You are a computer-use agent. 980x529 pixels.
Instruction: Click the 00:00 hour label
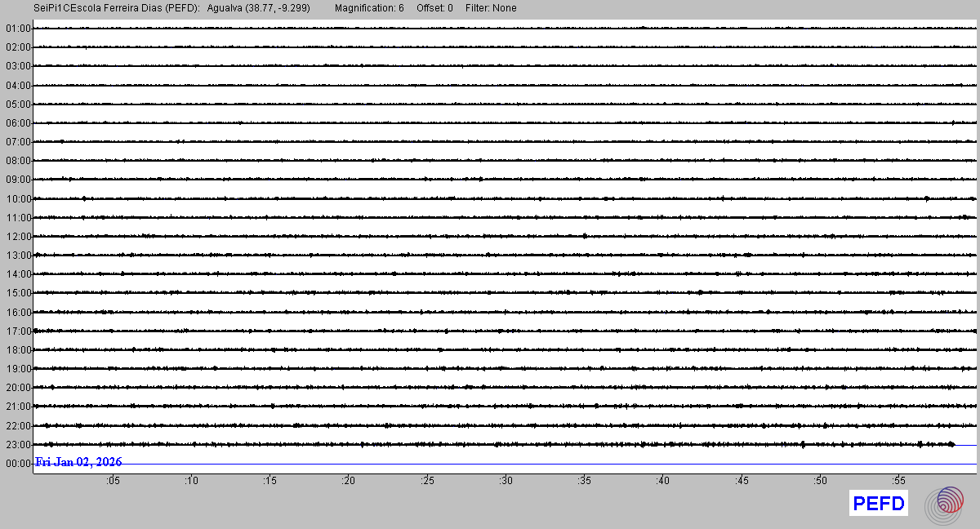point(18,464)
